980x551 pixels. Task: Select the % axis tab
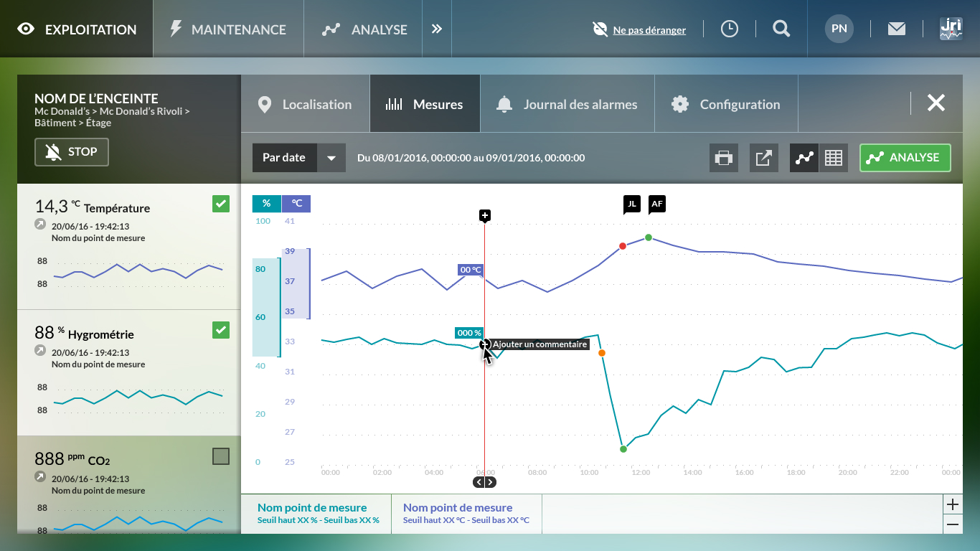266,204
